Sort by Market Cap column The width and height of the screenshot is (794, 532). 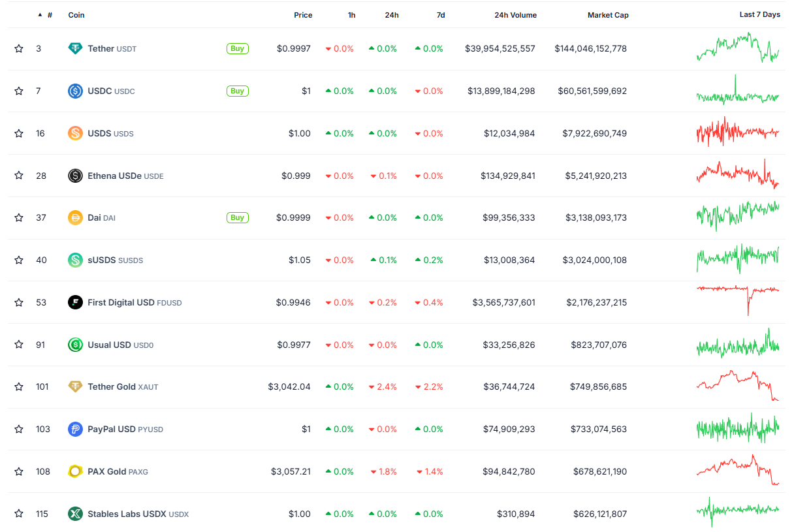pos(608,15)
